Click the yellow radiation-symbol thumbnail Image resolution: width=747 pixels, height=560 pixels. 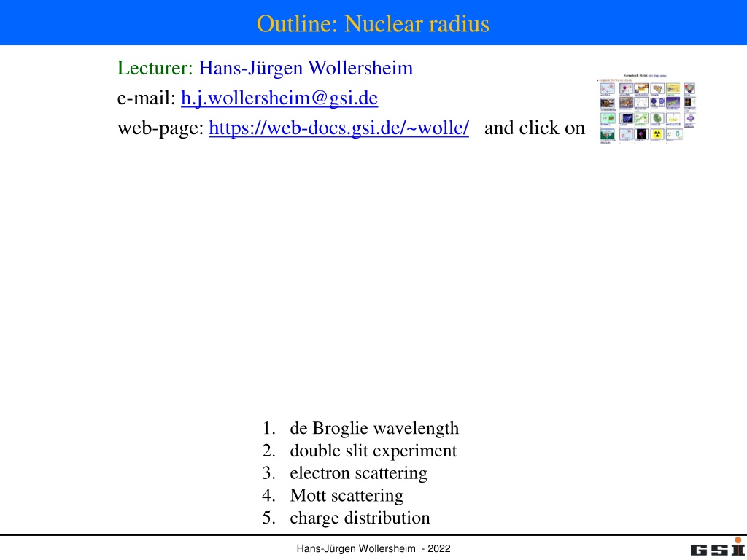tap(657, 134)
